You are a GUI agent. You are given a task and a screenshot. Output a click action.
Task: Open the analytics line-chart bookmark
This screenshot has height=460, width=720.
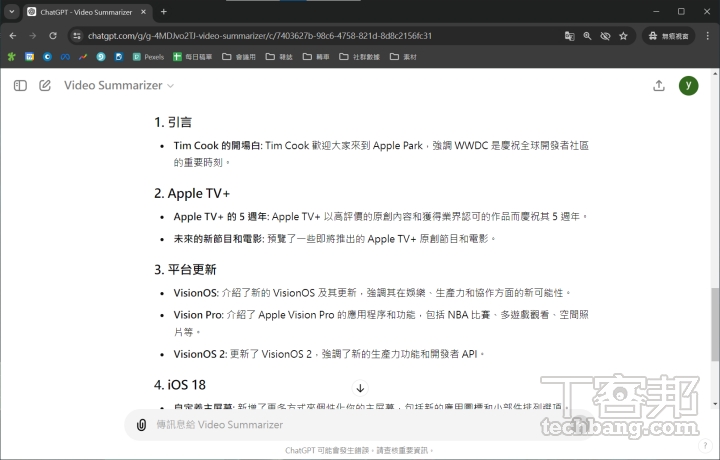click(83, 56)
